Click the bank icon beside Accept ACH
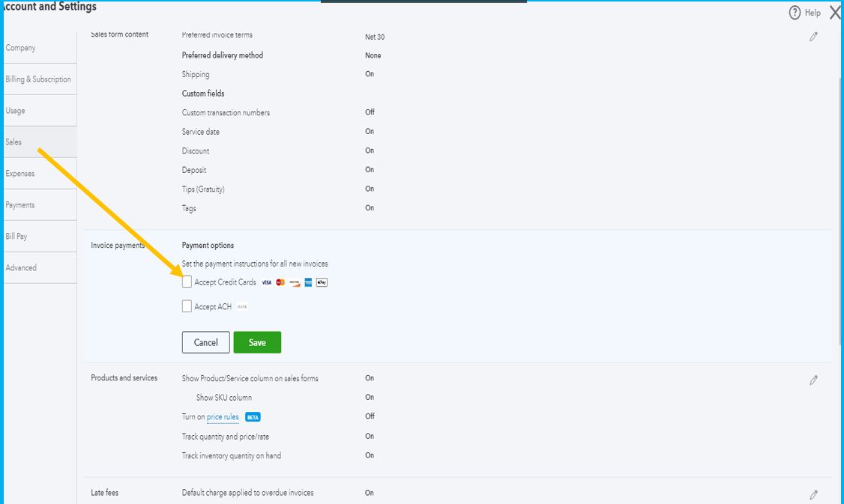 tap(242, 306)
